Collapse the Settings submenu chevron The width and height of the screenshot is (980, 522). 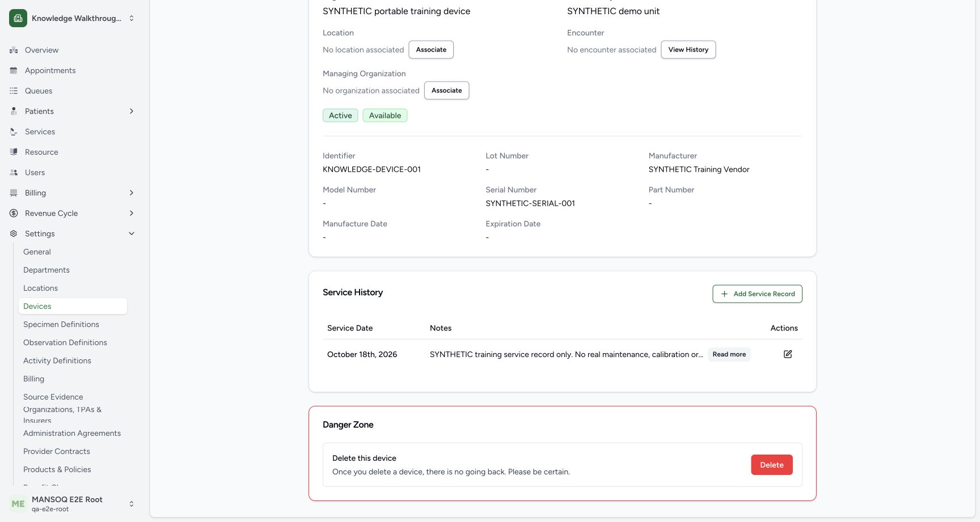(x=132, y=234)
